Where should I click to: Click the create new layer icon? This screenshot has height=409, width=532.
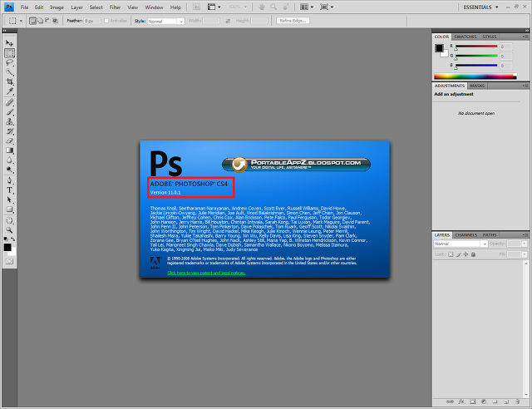point(506,402)
